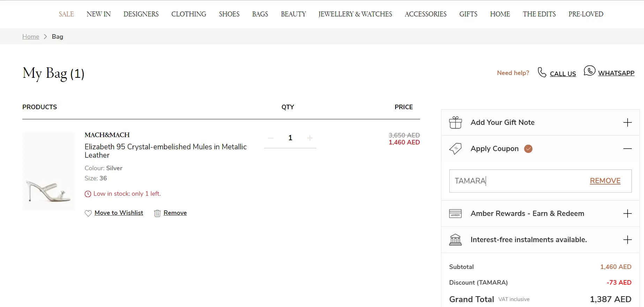This screenshot has width=644, height=307.
Task: Click Move to Wishlist link
Action: 119,213
